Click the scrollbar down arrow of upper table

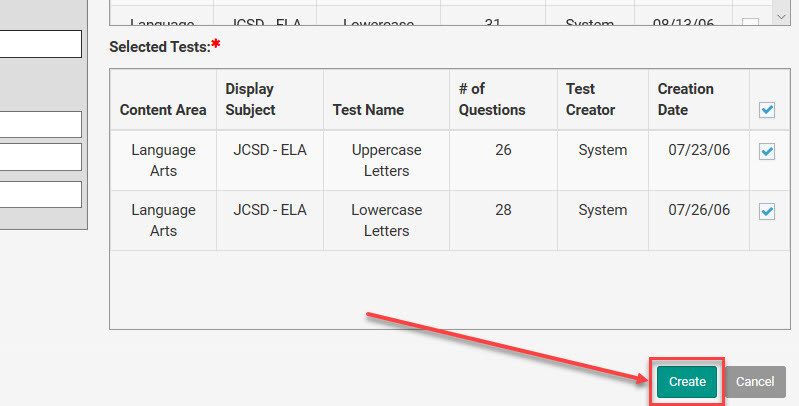tap(782, 17)
